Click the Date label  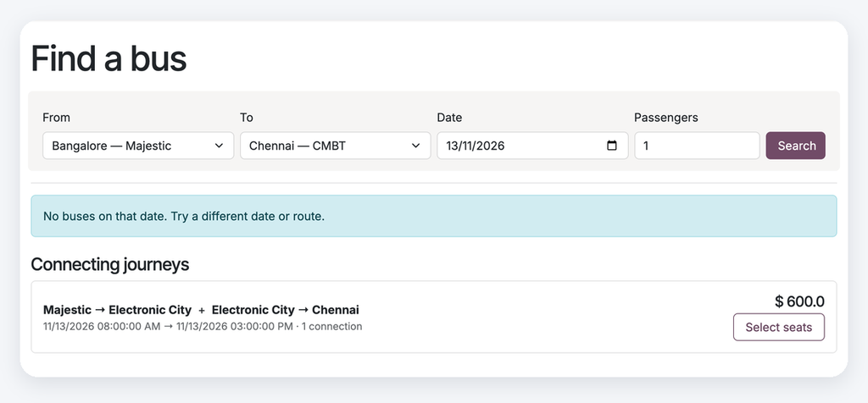click(449, 117)
